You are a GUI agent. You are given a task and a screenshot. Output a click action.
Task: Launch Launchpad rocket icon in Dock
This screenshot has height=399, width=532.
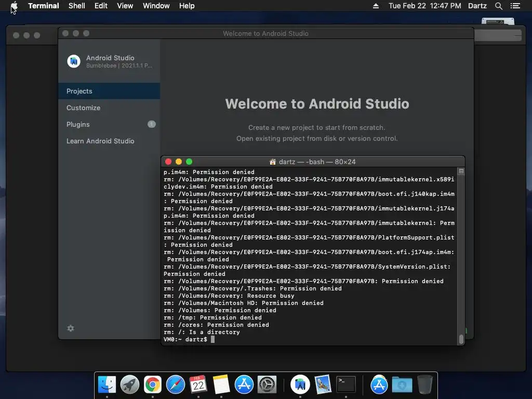pos(129,384)
